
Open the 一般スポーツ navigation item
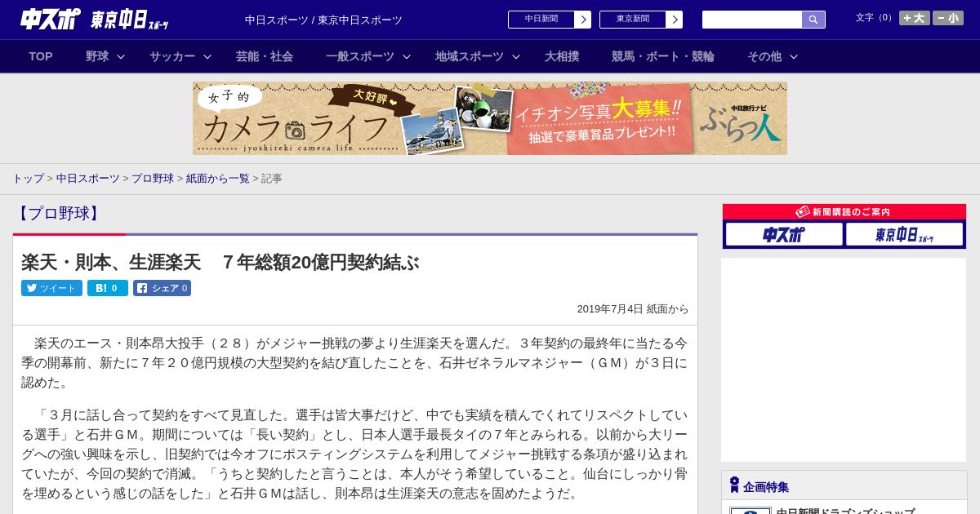360,56
